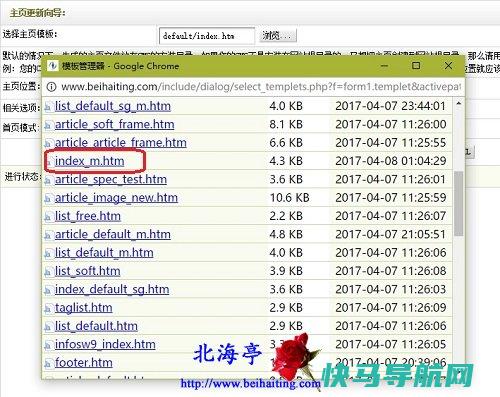Click file icon beside list_soft.htm
The width and height of the screenshot is (500, 397).
pyautogui.click(x=48, y=272)
